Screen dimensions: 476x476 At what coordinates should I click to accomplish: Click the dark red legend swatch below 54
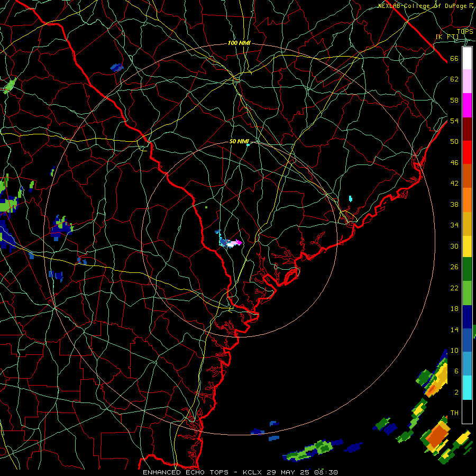tap(467, 129)
